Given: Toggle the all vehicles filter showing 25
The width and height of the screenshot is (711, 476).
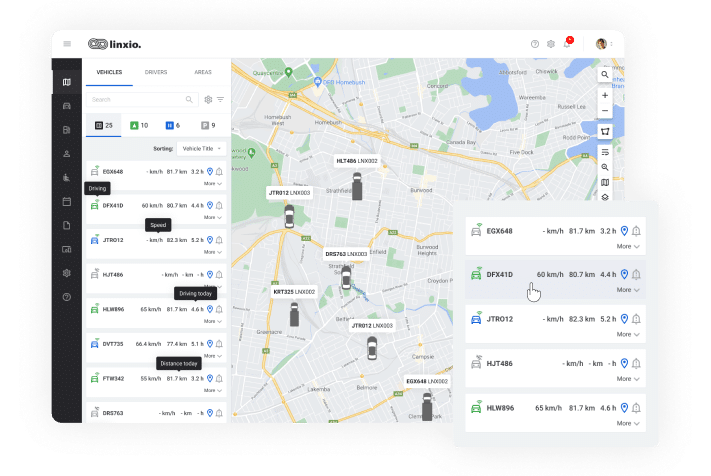Looking at the screenshot, I should [x=104, y=125].
